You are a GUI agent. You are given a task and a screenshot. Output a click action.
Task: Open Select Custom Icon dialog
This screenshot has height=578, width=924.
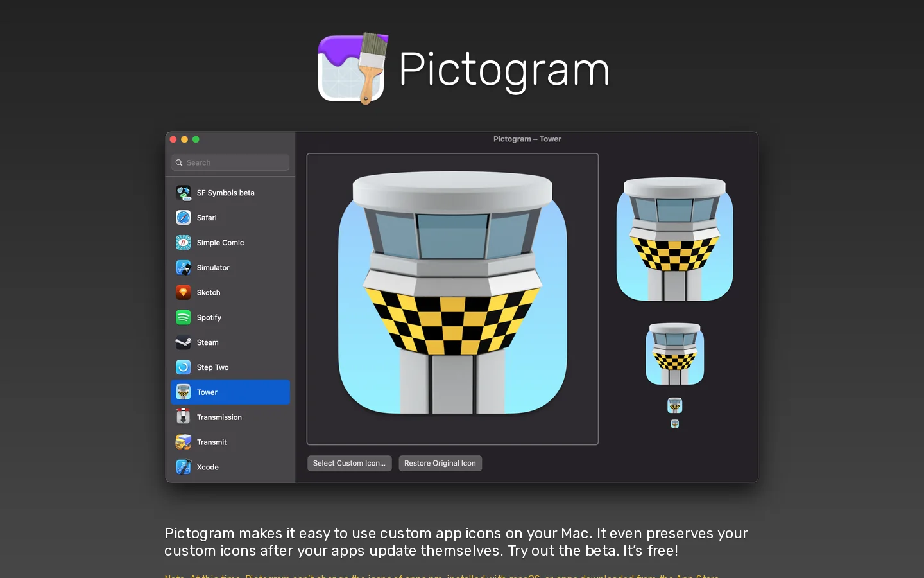point(350,463)
